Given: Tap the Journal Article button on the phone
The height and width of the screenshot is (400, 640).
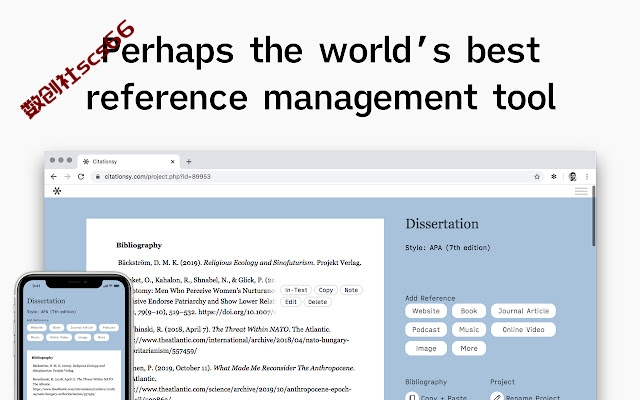Looking at the screenshot, I should (x=81, y=327).
